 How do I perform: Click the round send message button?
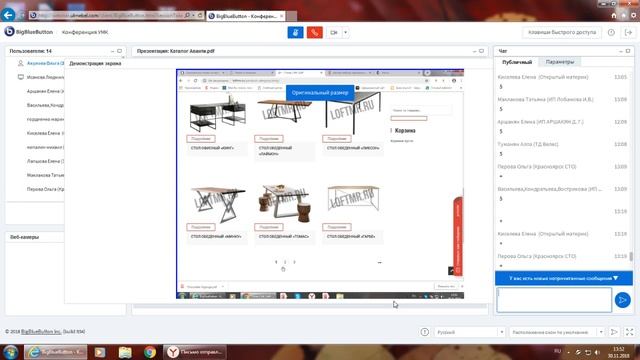tap(622, 300)
